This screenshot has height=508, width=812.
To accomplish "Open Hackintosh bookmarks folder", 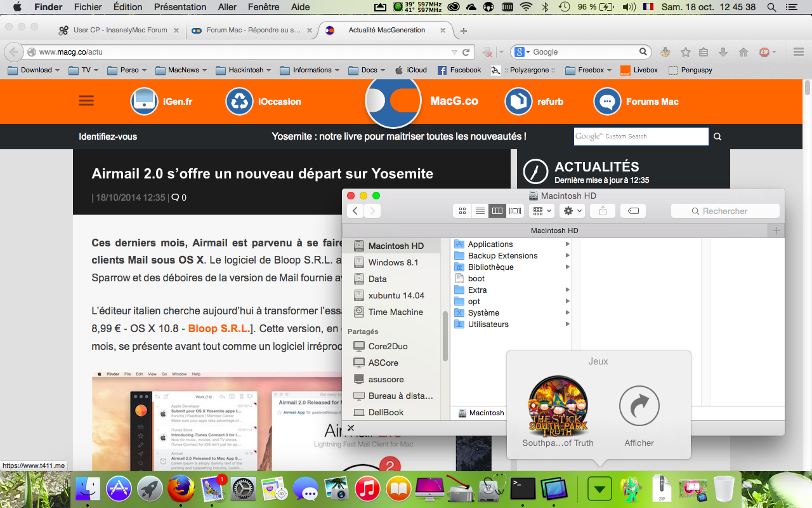I will point(244,70).
